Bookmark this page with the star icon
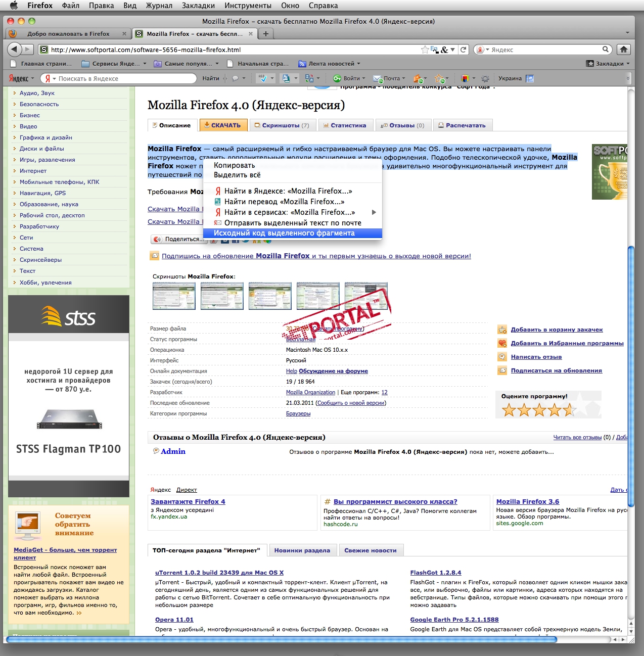The height and width of the screenshot is (656, 644). [x=425, y=50]
